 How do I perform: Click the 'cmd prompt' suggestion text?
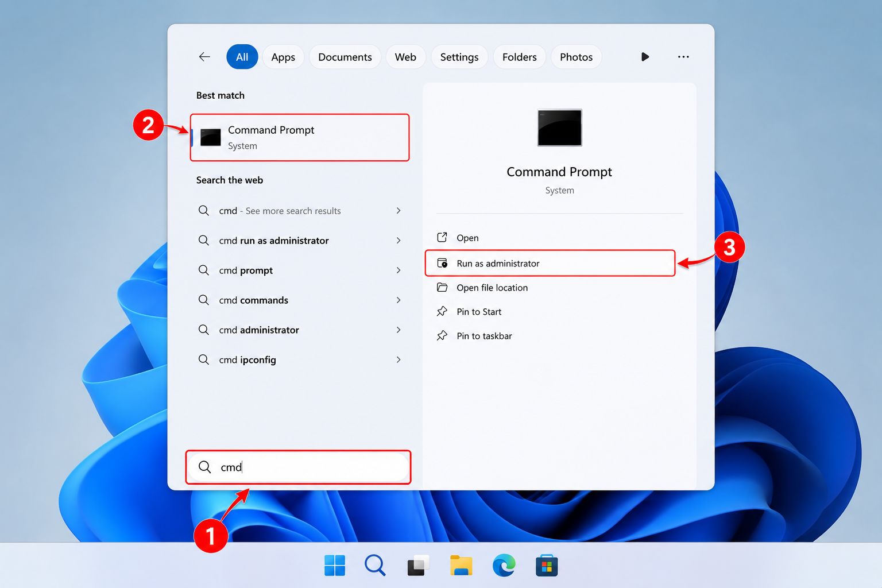(246, 270)
